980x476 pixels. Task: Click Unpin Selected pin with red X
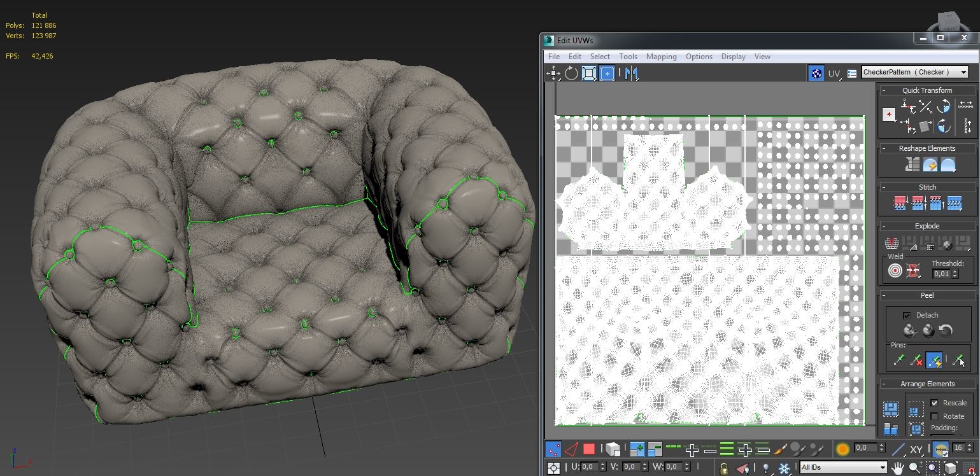(917, 360)
